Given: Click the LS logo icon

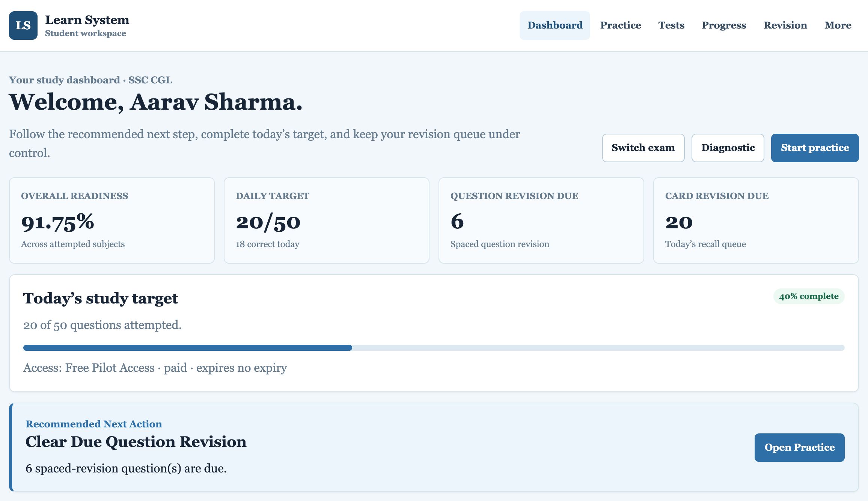Looking at the screenshot, I should [23, 26].
